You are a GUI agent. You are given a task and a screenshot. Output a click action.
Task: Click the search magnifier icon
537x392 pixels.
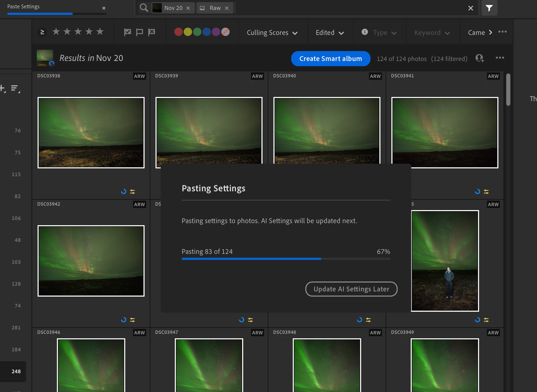click(144, 8)
